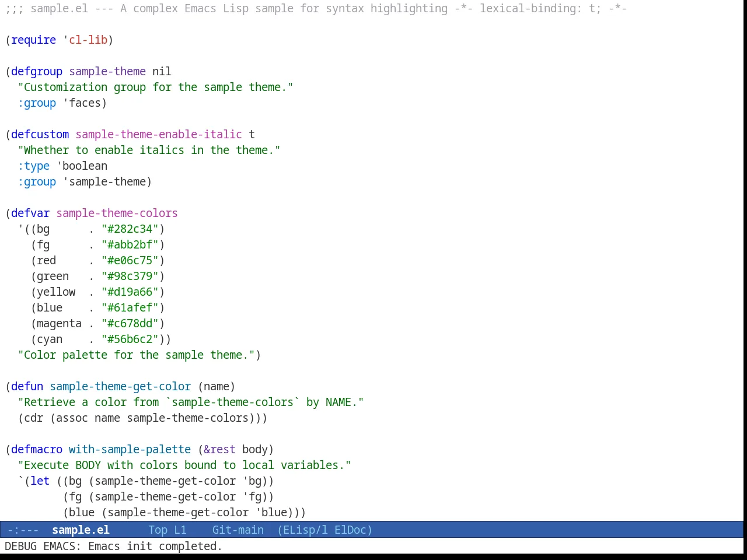The image size is (747, 560).
Task: Click the color string "#c678dd"
Action: [130, 323]
